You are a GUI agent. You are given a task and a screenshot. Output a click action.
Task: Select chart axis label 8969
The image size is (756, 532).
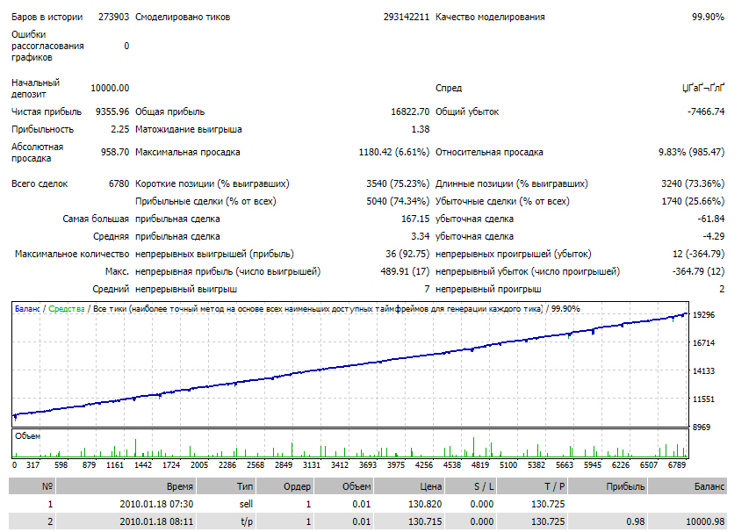pos(702,428)
